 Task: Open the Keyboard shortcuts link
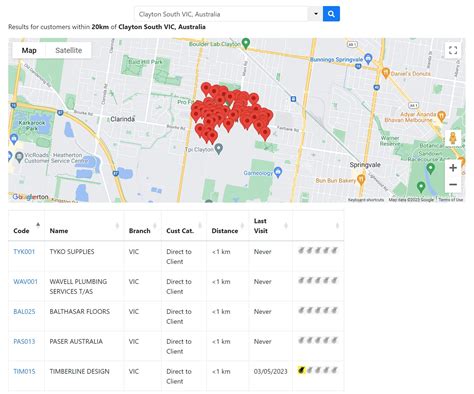[366, 200]
